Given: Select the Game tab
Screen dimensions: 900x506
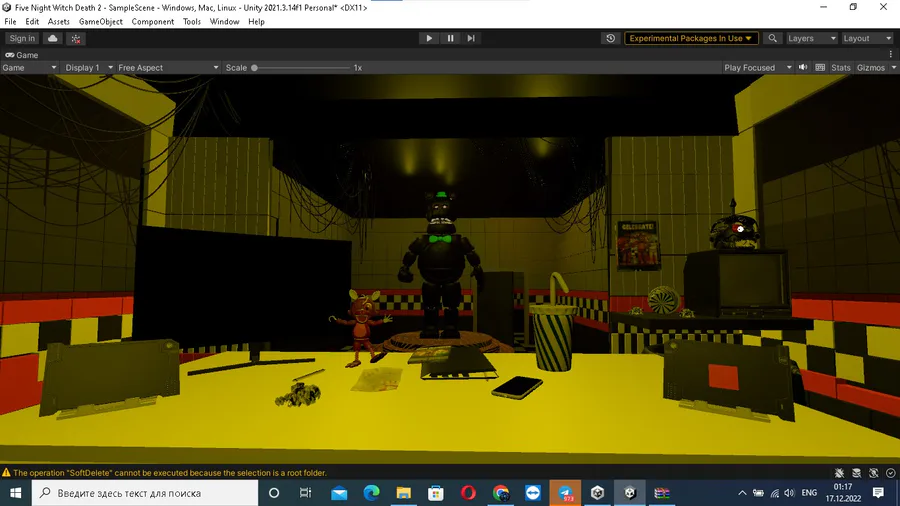Looking at the screenshot, I should pos(22,55).
